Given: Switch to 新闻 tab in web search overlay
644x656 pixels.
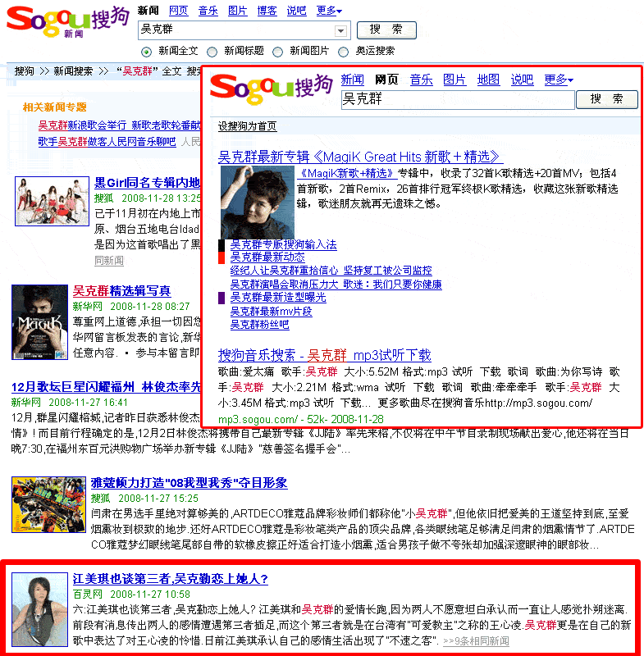Looking at the screenshot, I should (352, 80).
